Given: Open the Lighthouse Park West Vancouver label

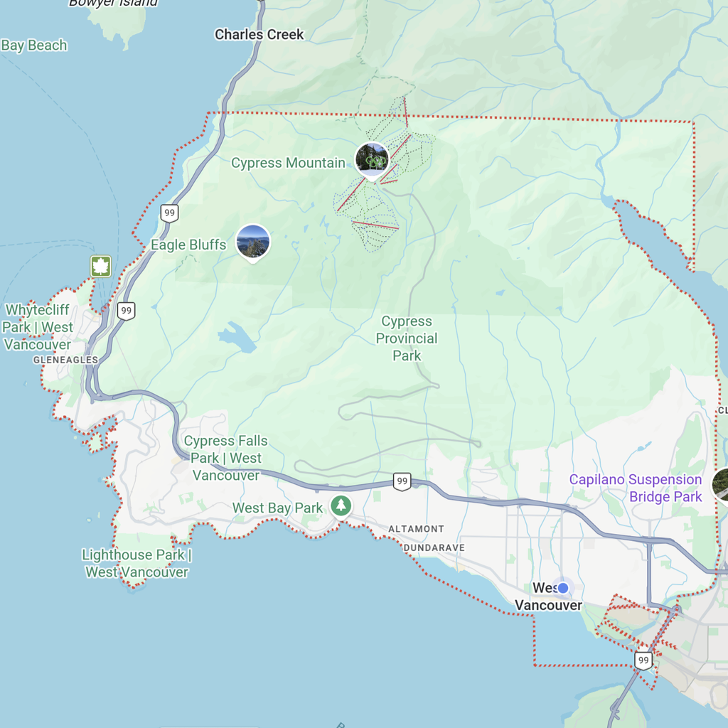Looking at the screenshot, I should (x=136, y=563).
